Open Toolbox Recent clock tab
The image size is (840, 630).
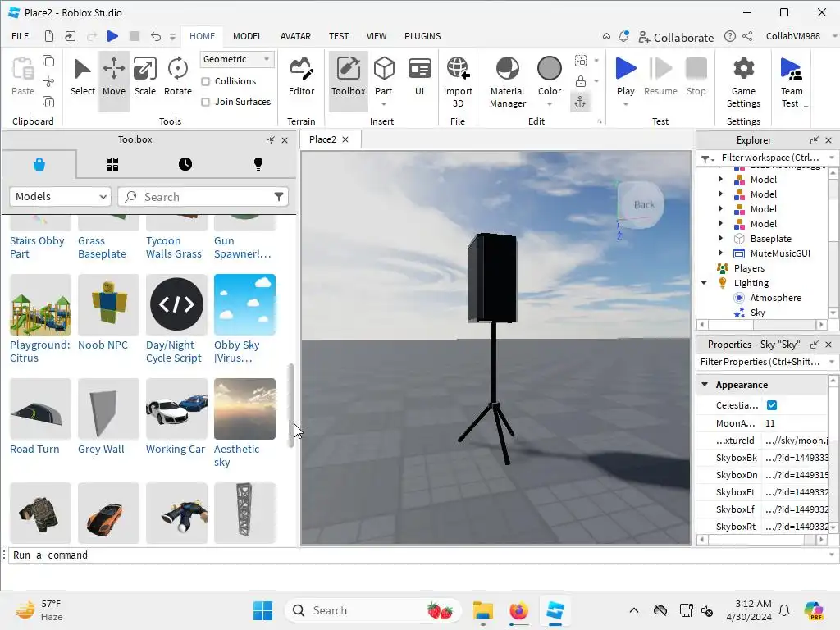click(185, 164)
